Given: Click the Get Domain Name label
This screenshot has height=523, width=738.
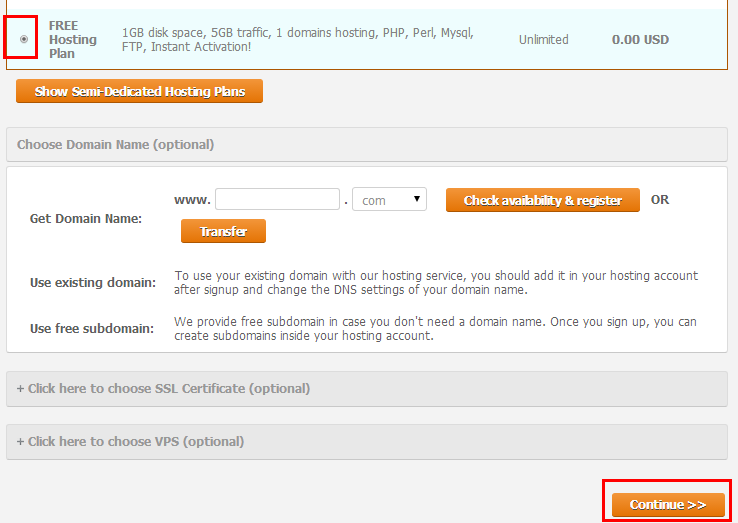Looking at the screenshot, I should 86,219.
